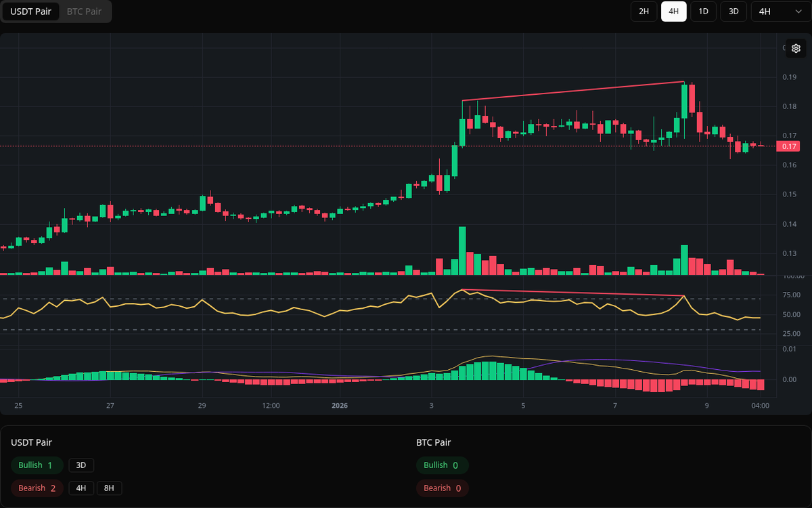Select the active 4H timeframe button
Viewport: 812px width, 508px height.
[673, 12]
